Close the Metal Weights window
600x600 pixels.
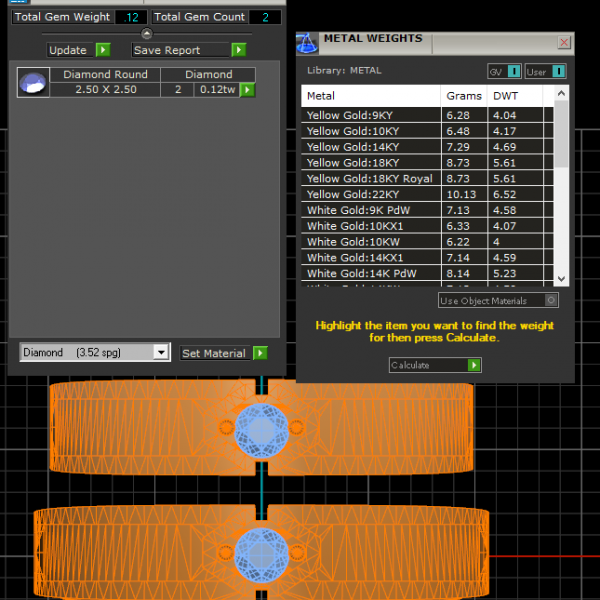(x=564, y=43)
